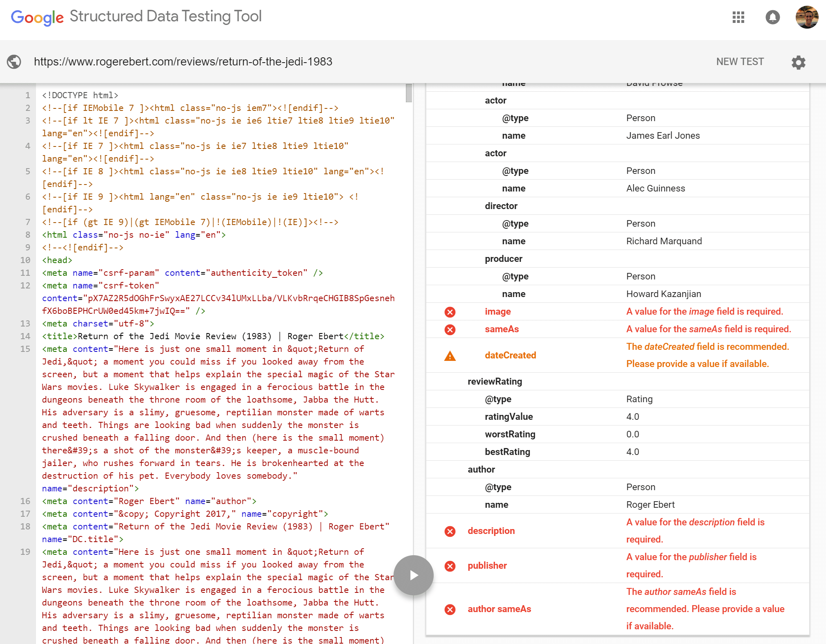
Task: Click the error icon next to author sameAs
Action: click(x=450, y=610)
